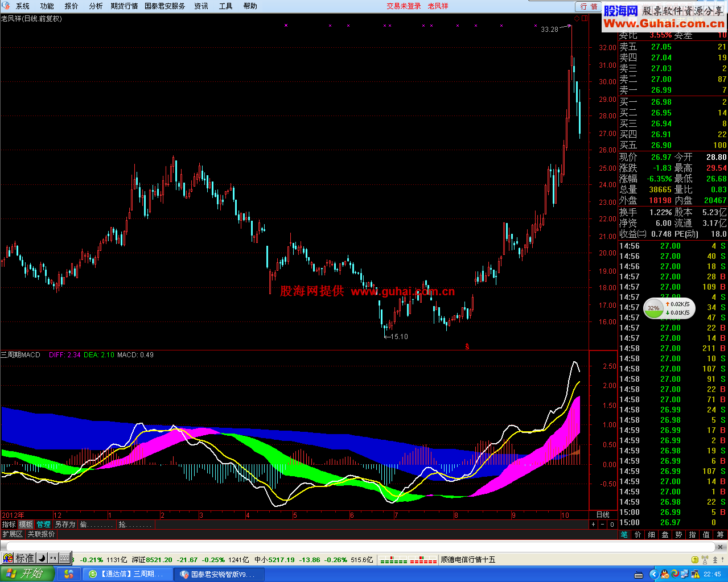Click the red-green market breadth indicator
Image resolution: width=728 pixels, height=582 pixels.
click(x=408, y=560)
